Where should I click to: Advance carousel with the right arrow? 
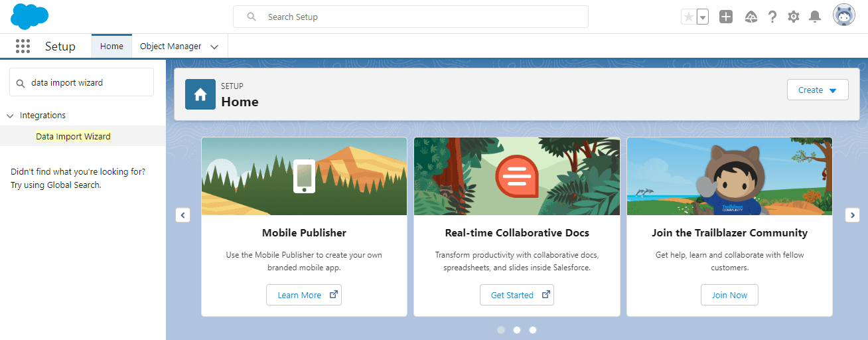pyautogui.click(x=853, y=215)
